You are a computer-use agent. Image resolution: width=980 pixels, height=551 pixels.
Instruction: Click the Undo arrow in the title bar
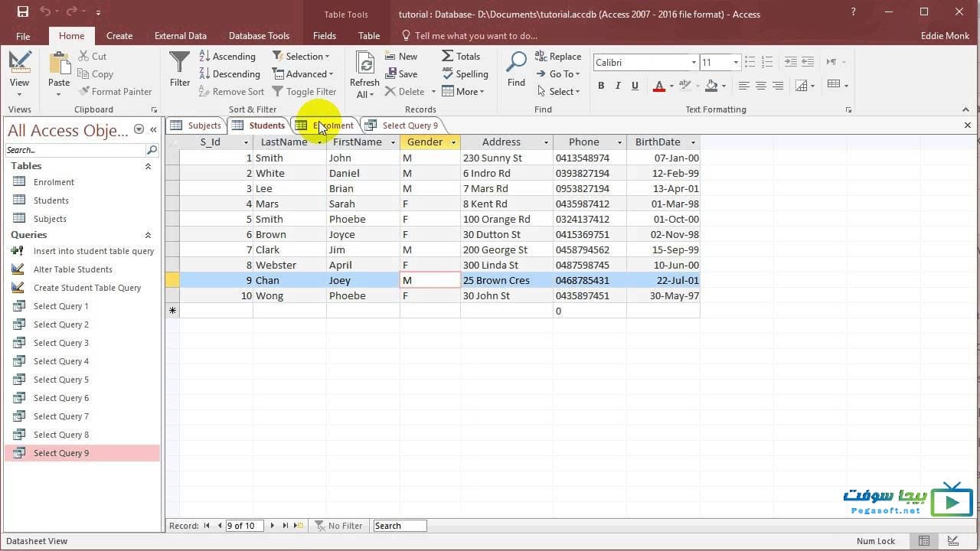click(x=45, y=12)
